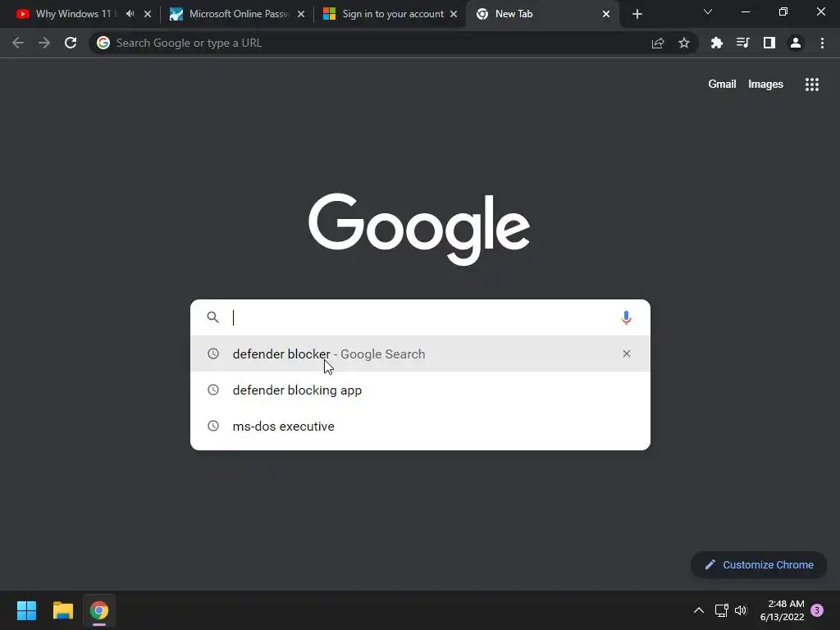The width and height of the screenshot is (840, 630).
Task: Open the Images link
Action: pyautogui.click(x=765, y=84)
